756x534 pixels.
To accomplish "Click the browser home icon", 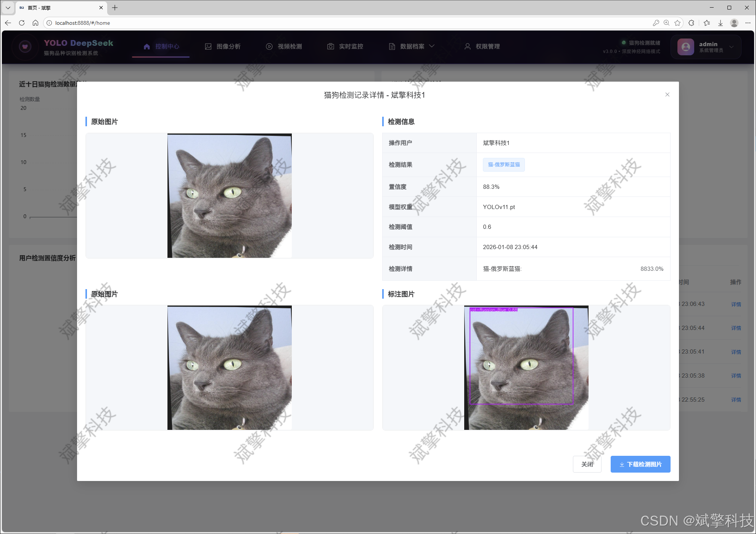I will pos(35,23).
